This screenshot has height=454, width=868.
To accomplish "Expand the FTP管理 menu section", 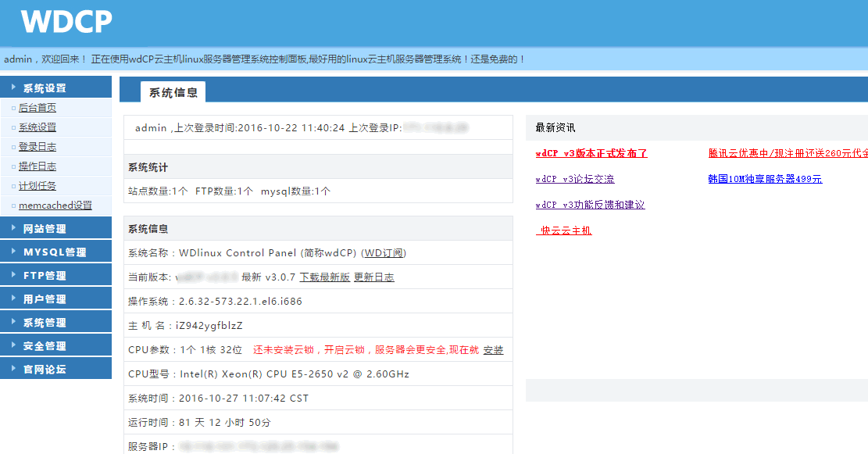I will point(45,276).
